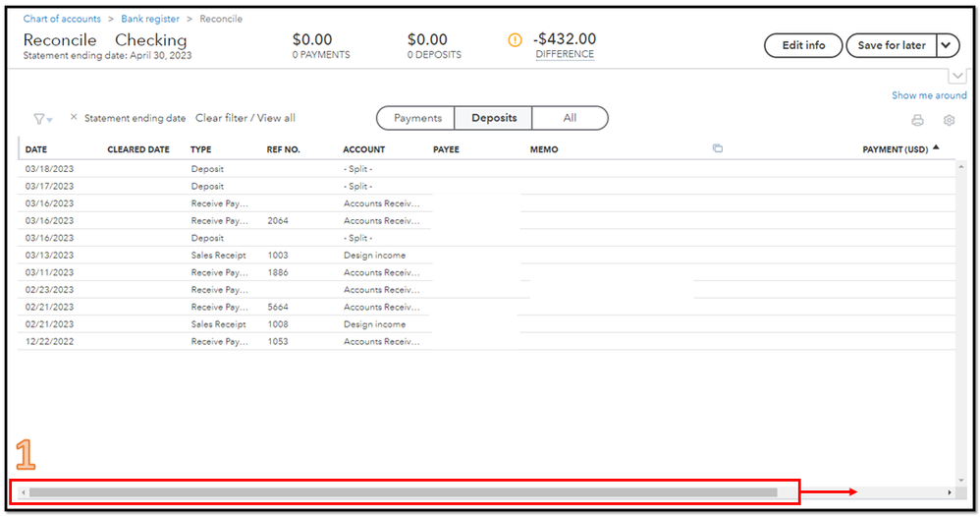The height and width of the screenshot is (517, 980).
Task: Sort by ACCOUNT column header
Action: [363, 149]
